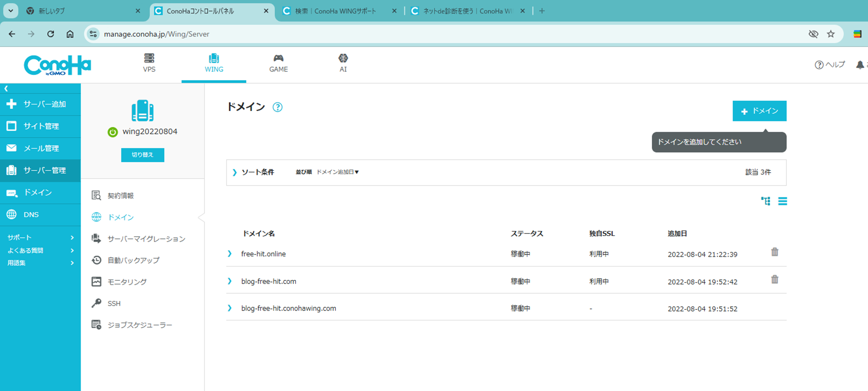Image resolution: width=868 pixels, height=391 pixels.
Task: Click the blog-free-hit.com domain name
Action: (269, 282)
